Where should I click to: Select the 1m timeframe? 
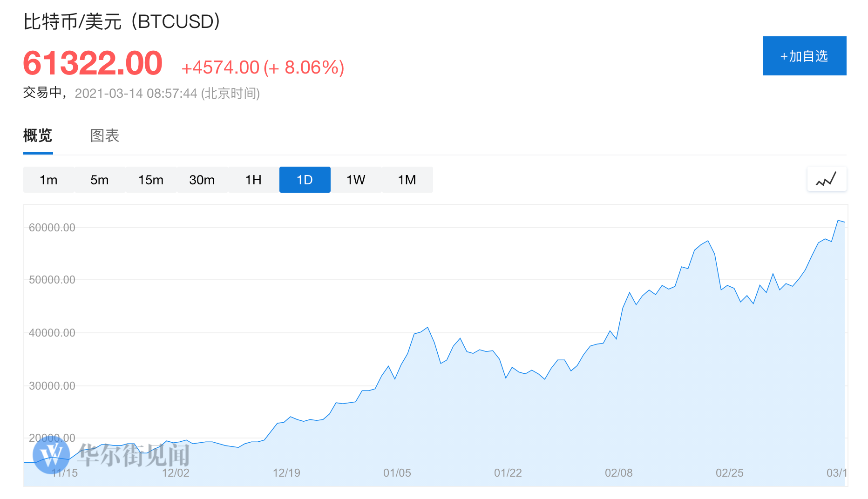pos(48,180)
